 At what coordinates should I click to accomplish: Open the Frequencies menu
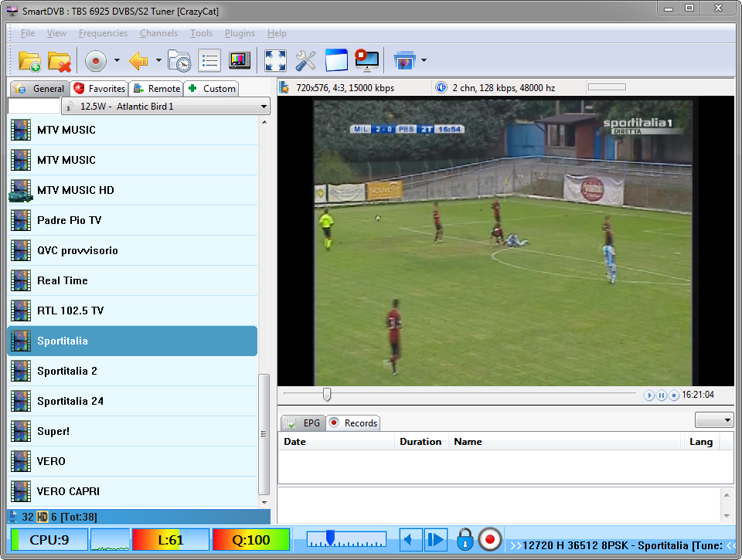click(x=103, y=33)
